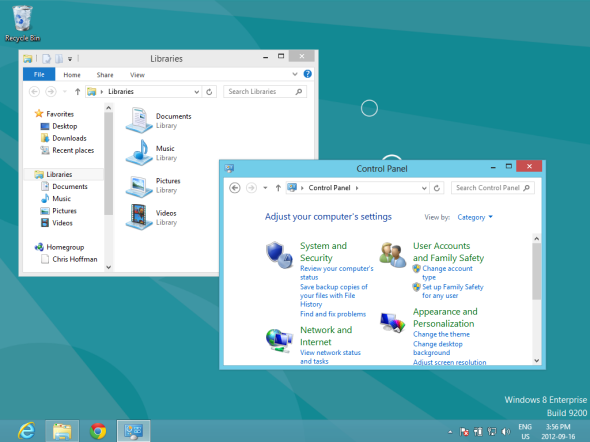This screenshot has height=442, width=590.
Task: Click the Network and Internet globe icon
Action: pos(279,340)
